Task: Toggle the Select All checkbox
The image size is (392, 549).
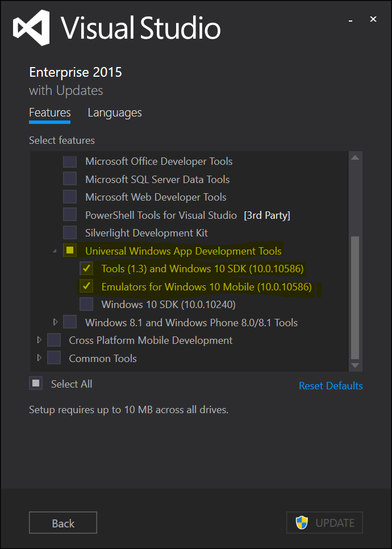Action: pyautogui.click(x=36, y=384)
